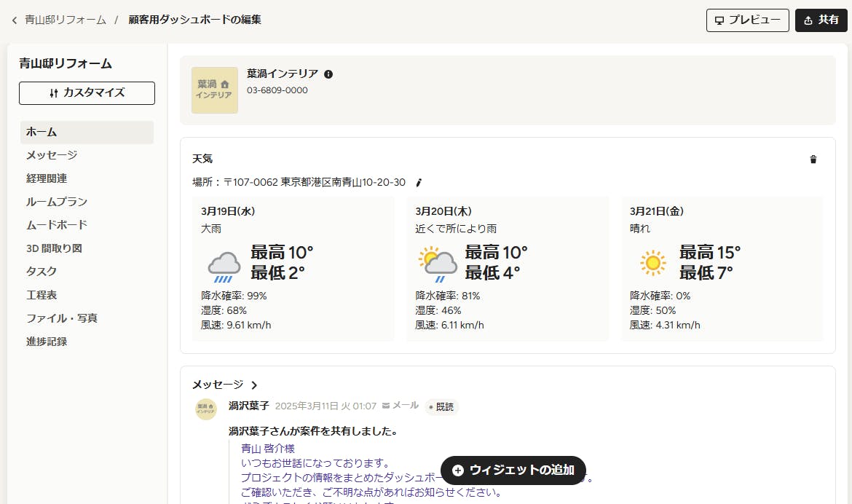Go to 工程表 in the sidebar
The image size is (852, 504).
(x=42, y=295)
